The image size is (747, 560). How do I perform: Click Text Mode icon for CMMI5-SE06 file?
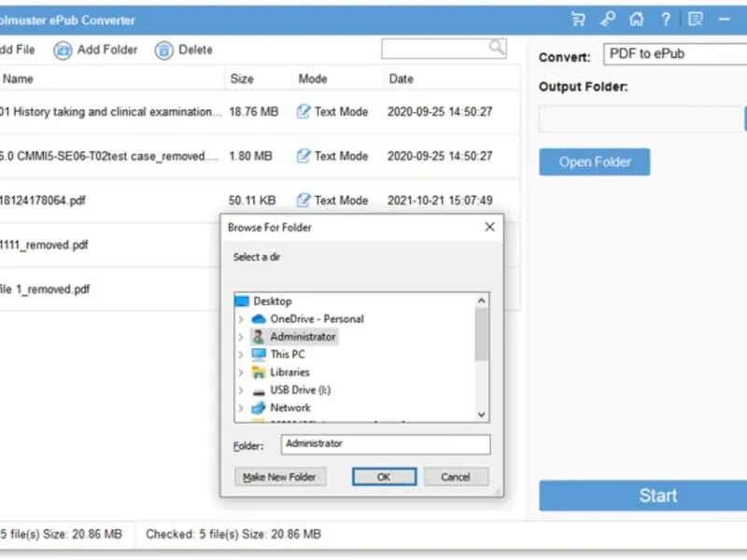point(303,156)
